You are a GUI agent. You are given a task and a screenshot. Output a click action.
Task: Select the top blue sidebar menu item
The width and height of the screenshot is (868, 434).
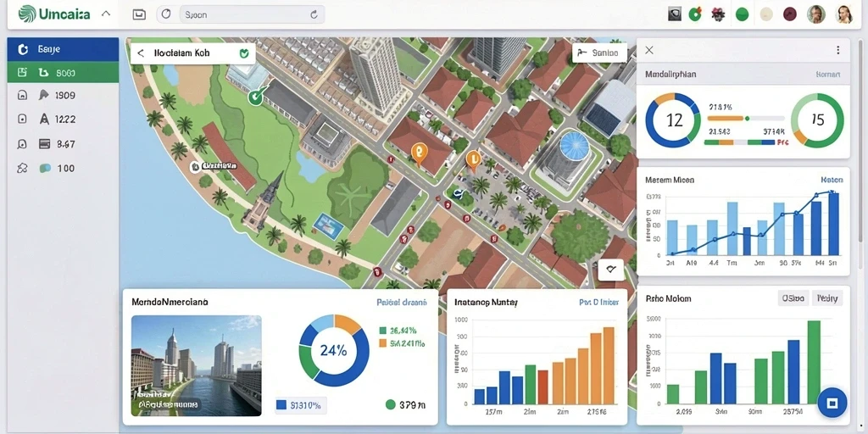pos(63,49)
